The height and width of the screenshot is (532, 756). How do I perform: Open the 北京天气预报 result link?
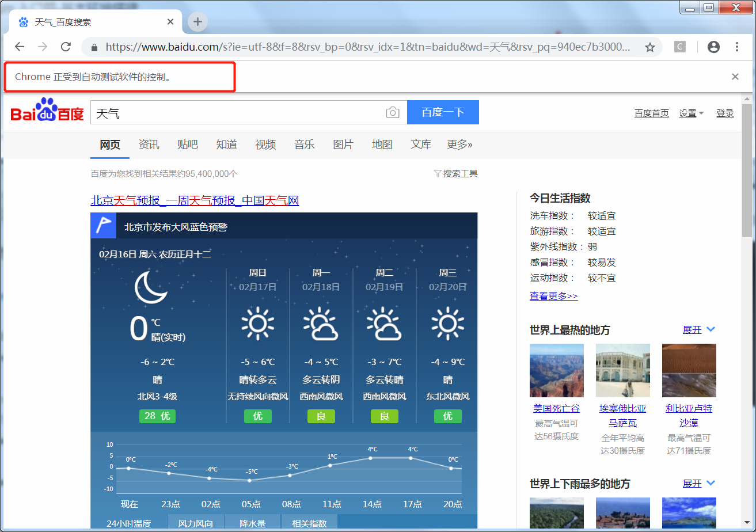pyautogui.click(x=195, y=200)
